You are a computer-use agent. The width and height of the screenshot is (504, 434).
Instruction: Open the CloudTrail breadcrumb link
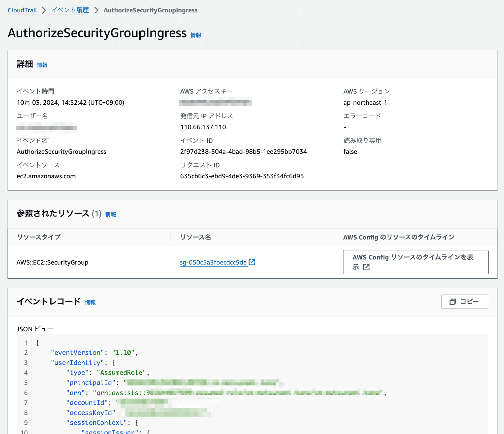click(22, 10)
